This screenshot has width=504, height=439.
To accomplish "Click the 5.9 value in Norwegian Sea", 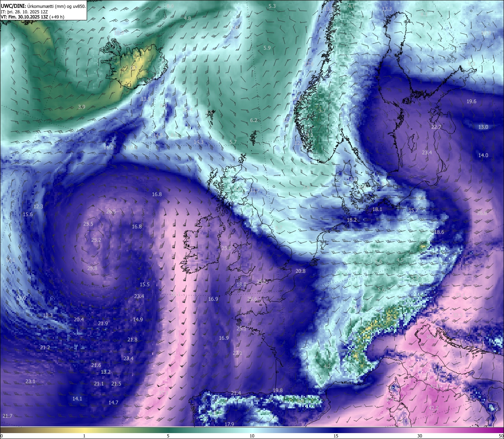I will [267, 48].
